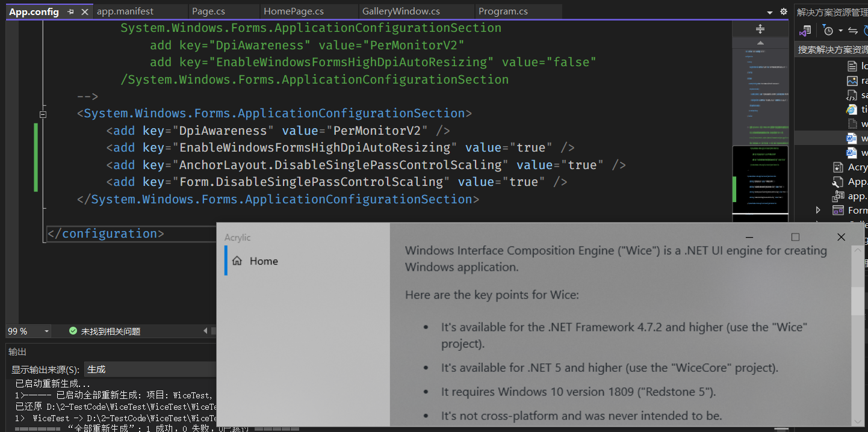The image size is (868, 432).
Task: Click the refresh icon in Solution Explorer toolbar
Action: tap(866, 30)
